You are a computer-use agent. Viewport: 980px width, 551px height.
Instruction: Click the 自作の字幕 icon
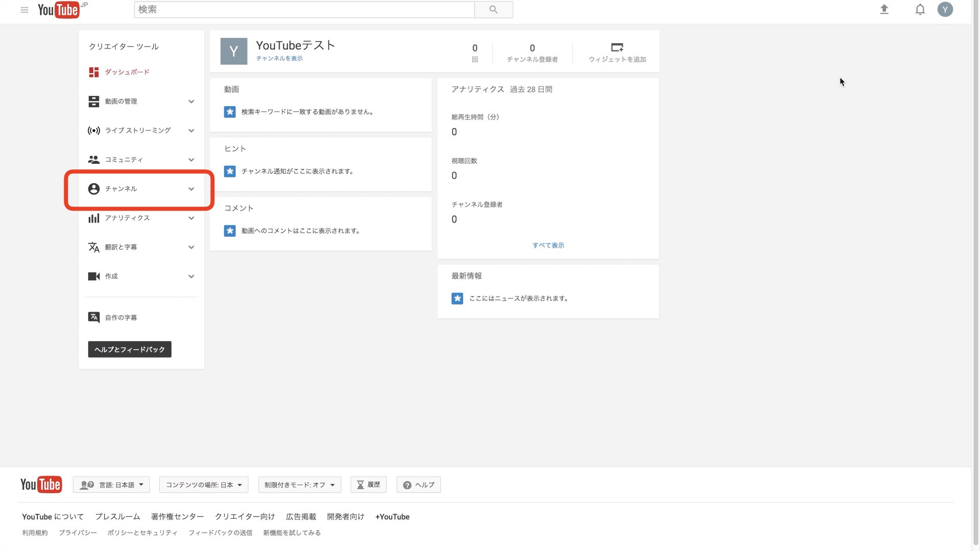[x=94, y=317]
